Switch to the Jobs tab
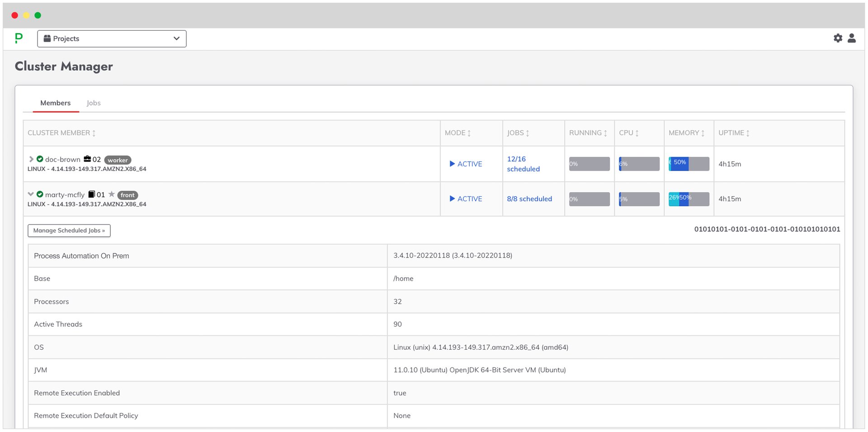This screenshot has width=868, height=432. (94, 103)
